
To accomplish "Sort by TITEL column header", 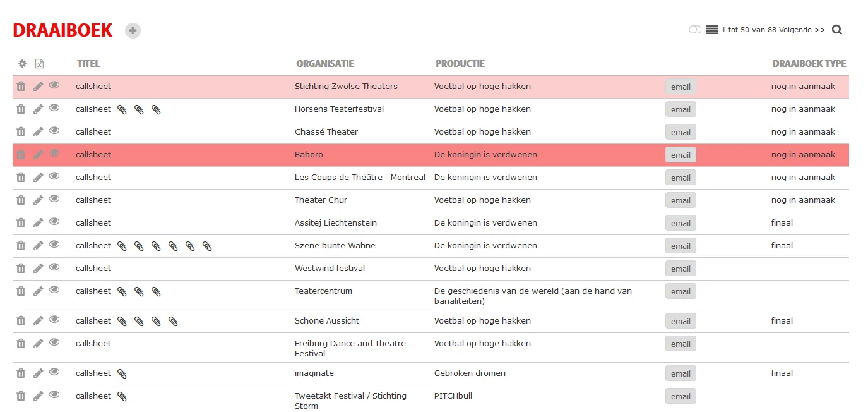I will (88, 64).
